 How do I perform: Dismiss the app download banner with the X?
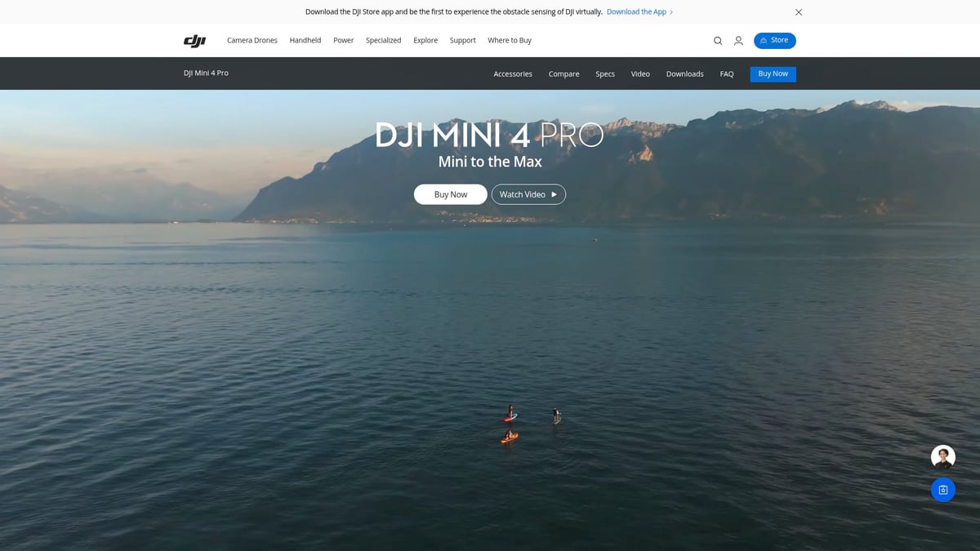click(798, 11)
